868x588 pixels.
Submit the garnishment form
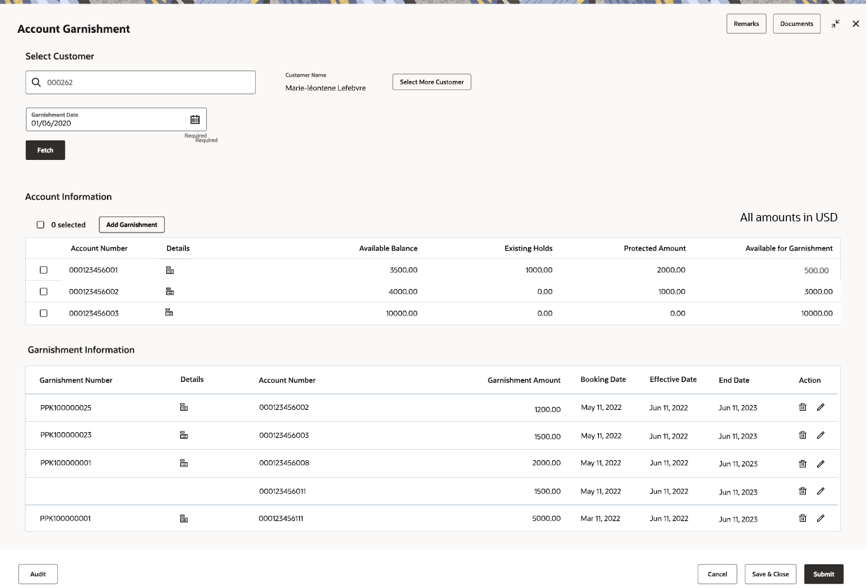[823, 574]
